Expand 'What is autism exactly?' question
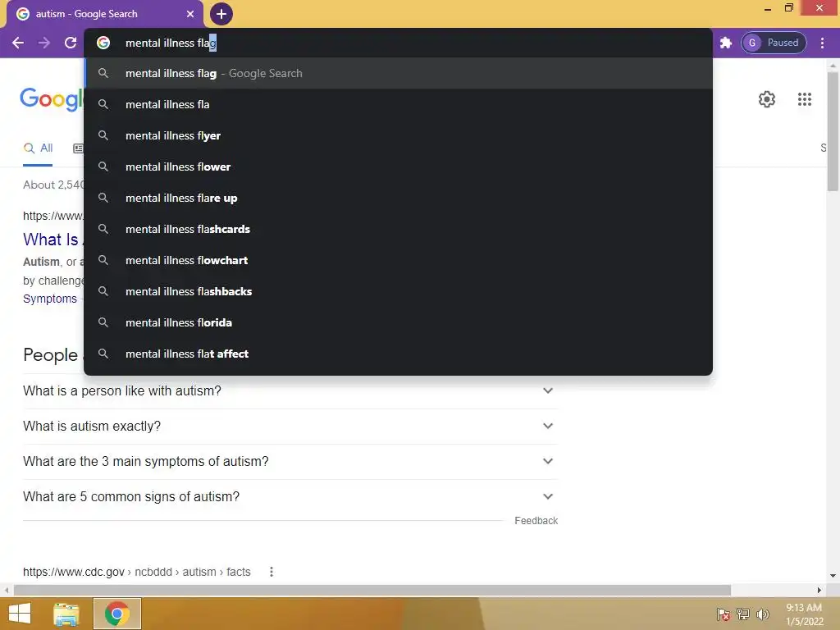 (290, 427)
